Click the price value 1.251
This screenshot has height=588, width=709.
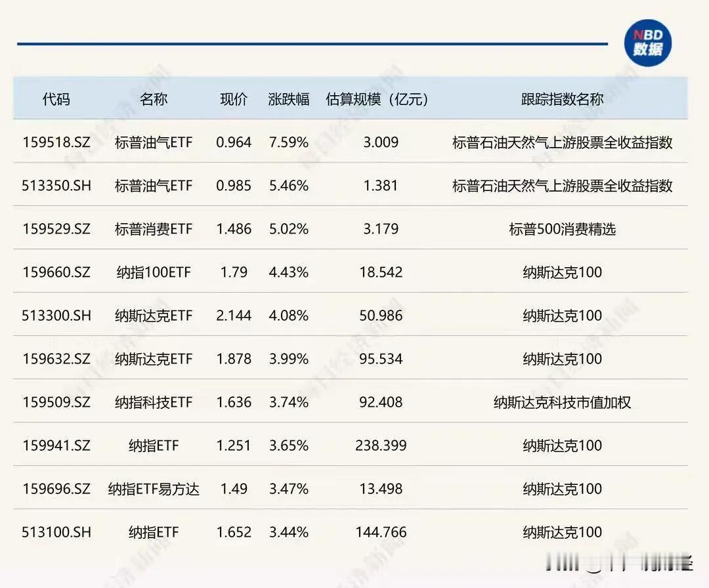coord(234,446)
